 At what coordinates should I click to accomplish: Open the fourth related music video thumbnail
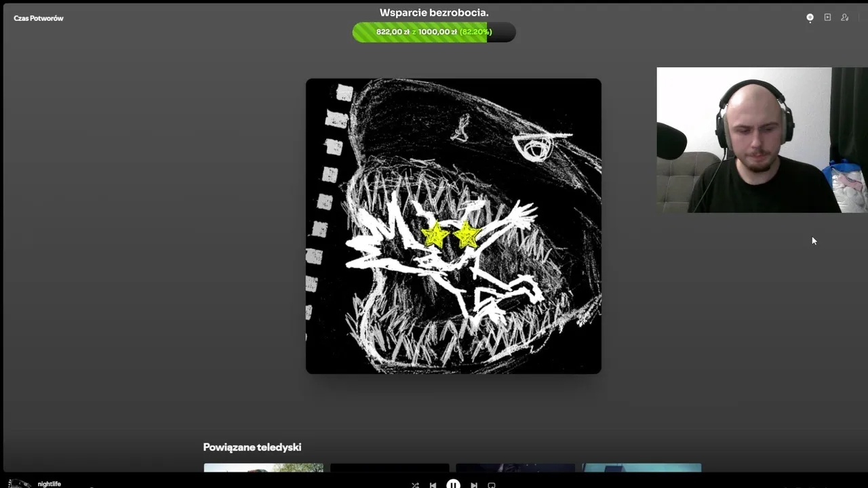tap(642, 468)
